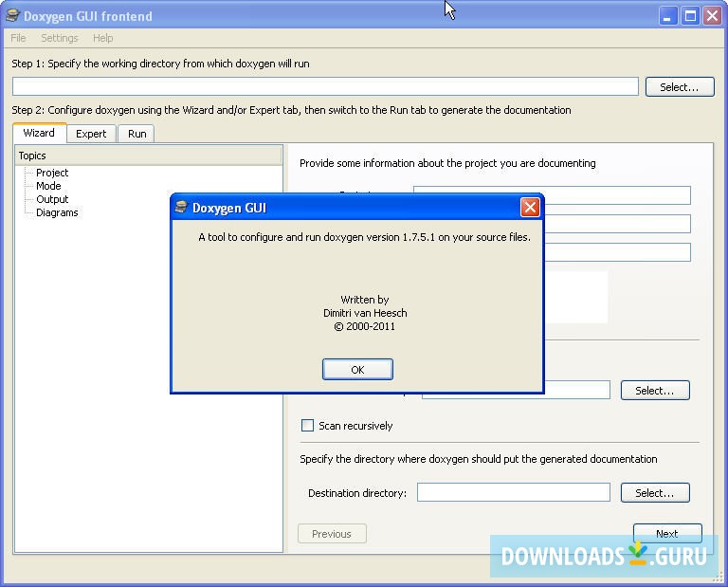Click the Next button
The height and width of the screenshot is (587, 728).
point(667,534)
